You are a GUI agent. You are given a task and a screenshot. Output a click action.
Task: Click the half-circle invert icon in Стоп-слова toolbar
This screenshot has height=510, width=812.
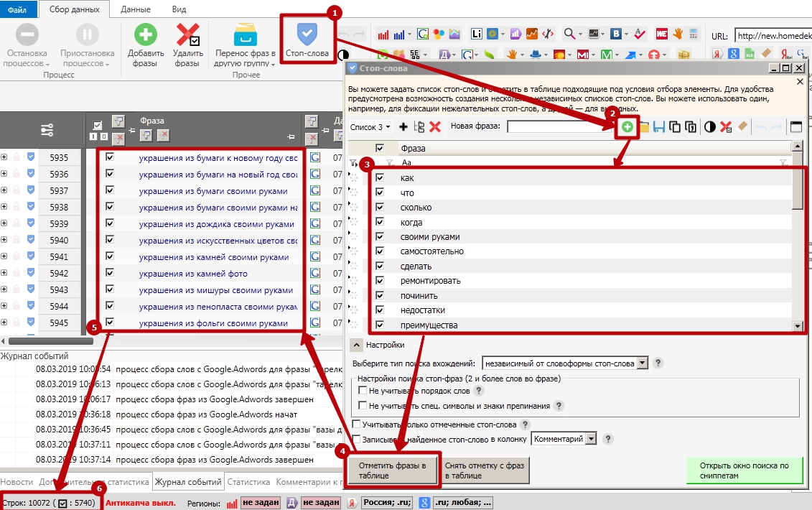[x=710, y=127]
